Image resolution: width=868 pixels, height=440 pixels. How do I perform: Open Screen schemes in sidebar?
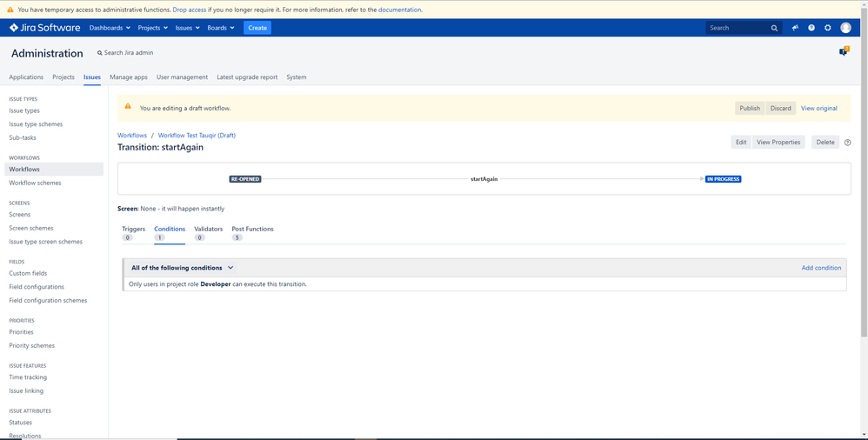(x=31, y=228)
